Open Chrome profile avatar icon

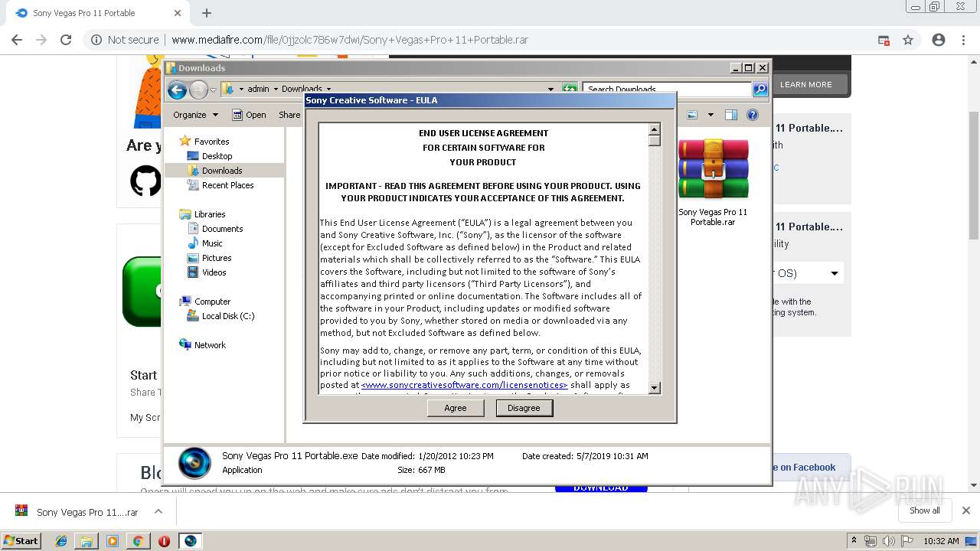click(x=939, y=40)
